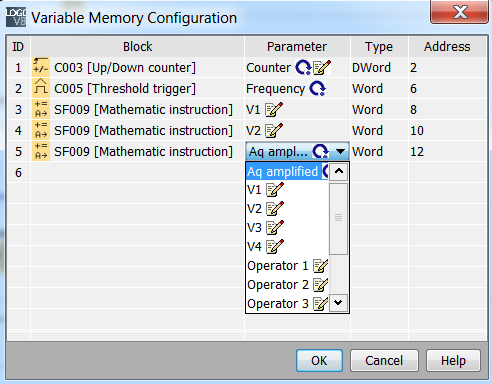492x384 pixels.
Task: Click the Counter parameter text
Action: coord(268,68)
